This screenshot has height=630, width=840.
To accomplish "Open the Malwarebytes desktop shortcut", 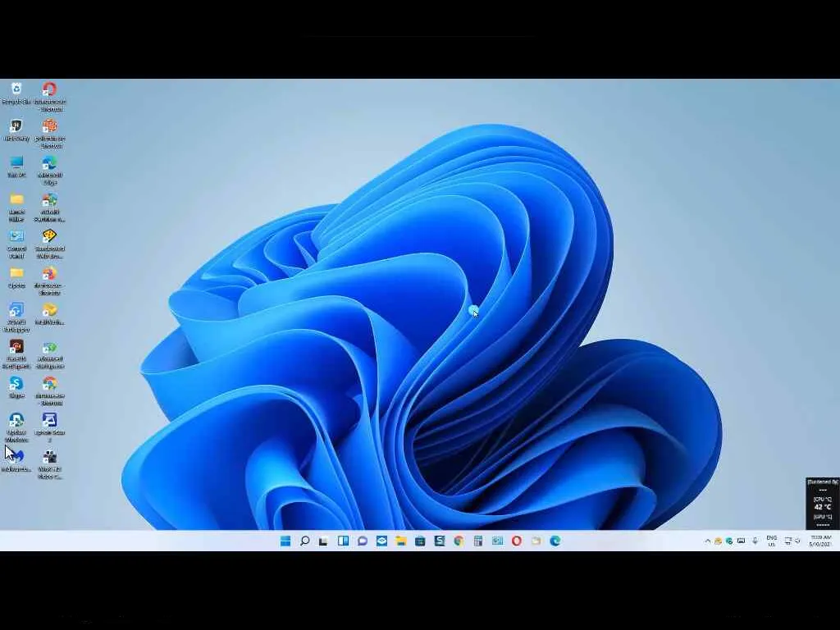I will pos(16,461).
